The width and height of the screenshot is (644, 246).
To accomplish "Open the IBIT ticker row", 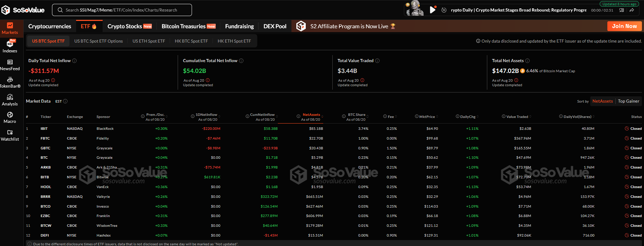I will (334, 129).
